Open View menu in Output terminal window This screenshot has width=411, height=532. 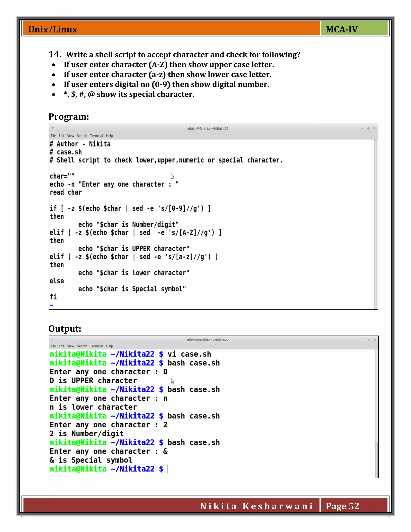coord(71,346)
